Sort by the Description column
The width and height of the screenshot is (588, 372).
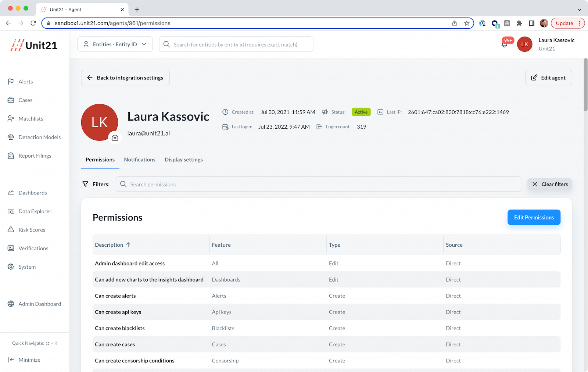(x=113, y=245)
